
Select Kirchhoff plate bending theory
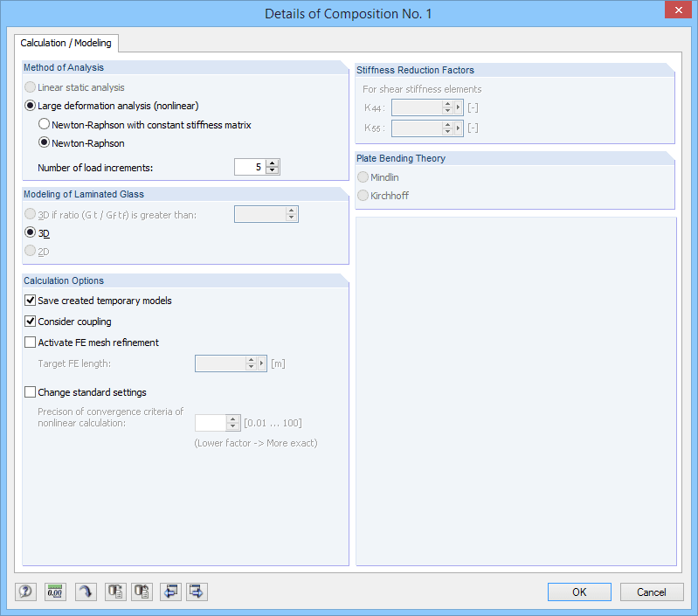(384, 196)
